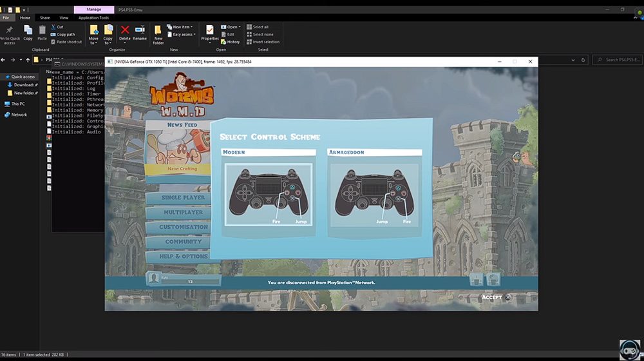Open the History option
Screen dimensions: 644x361
point(231,42)
